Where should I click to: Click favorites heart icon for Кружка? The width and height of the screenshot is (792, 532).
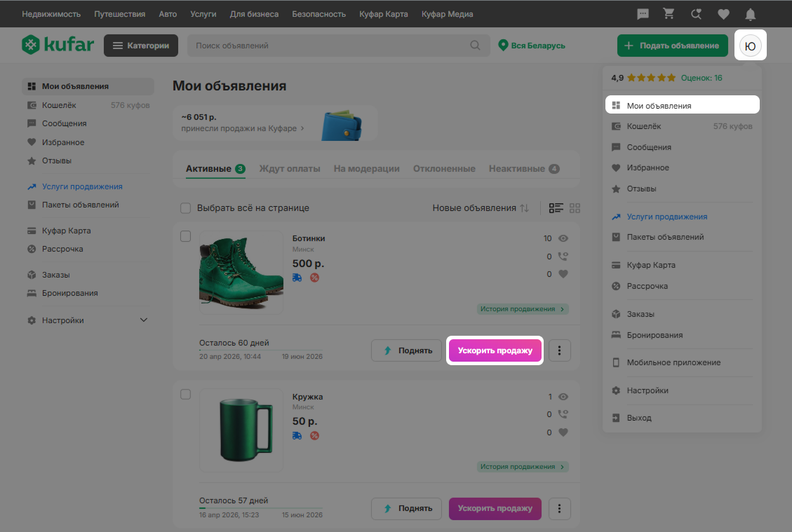[x=563, y=432]
